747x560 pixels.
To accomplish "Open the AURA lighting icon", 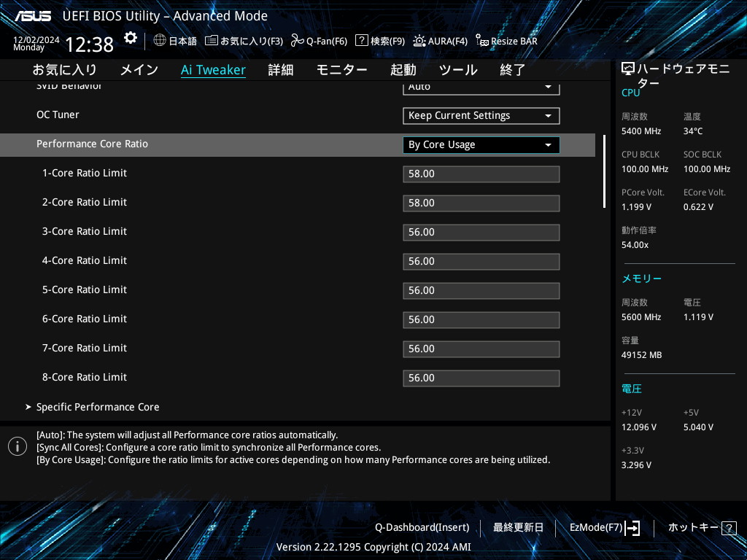I will click(x=419, y=41).
